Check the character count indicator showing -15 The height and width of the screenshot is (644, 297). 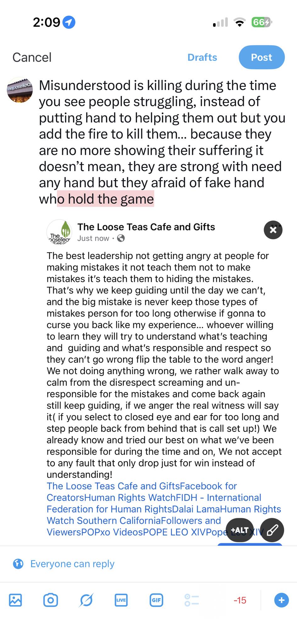(x=240, y=600)
